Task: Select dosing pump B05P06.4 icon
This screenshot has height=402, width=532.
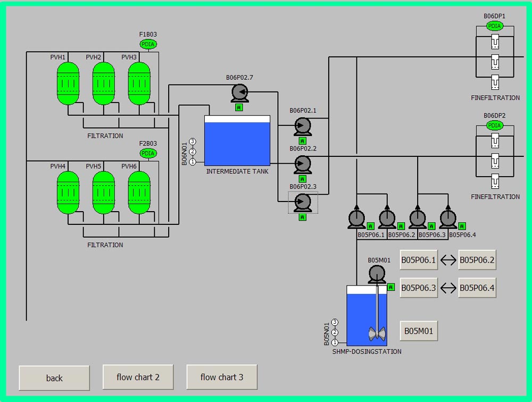Action: click(448, 219)
